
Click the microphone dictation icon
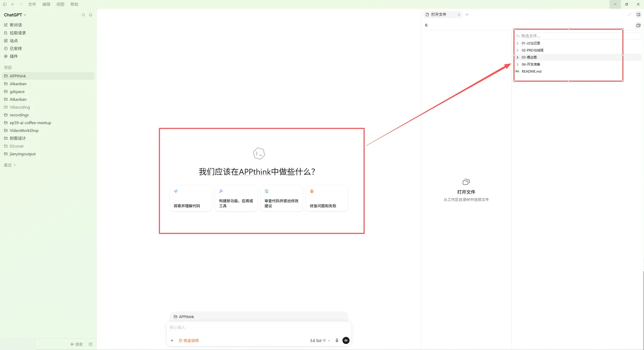click(x=337, y=341)
